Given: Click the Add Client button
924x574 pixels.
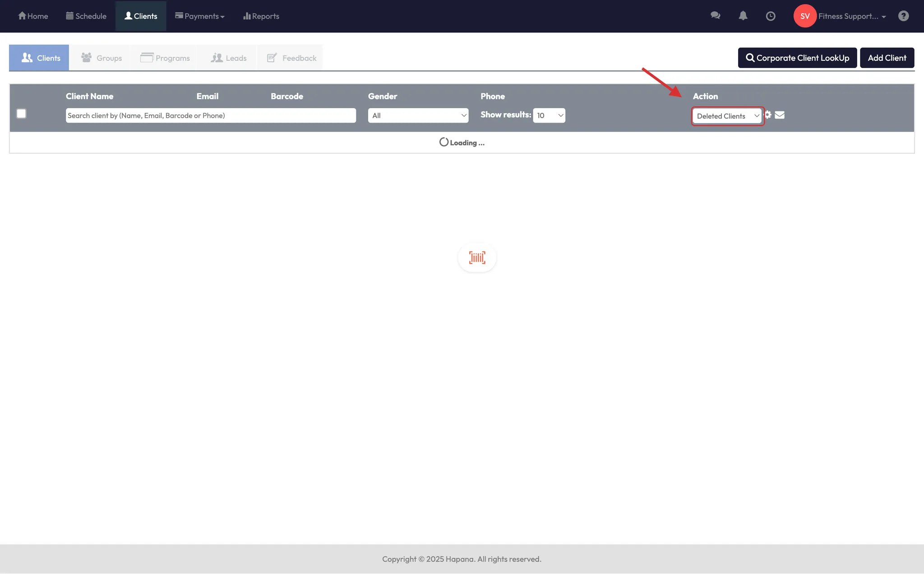Looking at the screenshot, I should (x=887, y=58).
